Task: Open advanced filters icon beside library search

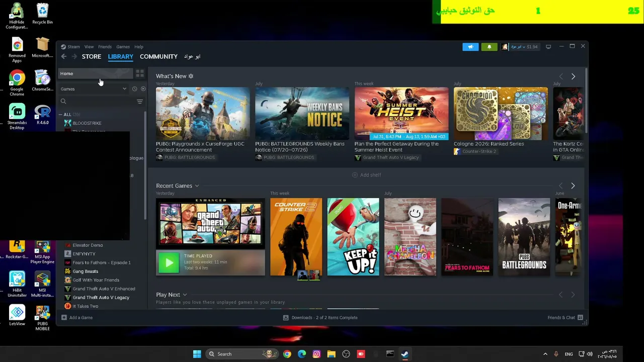Action: click(x=140, y=102)
